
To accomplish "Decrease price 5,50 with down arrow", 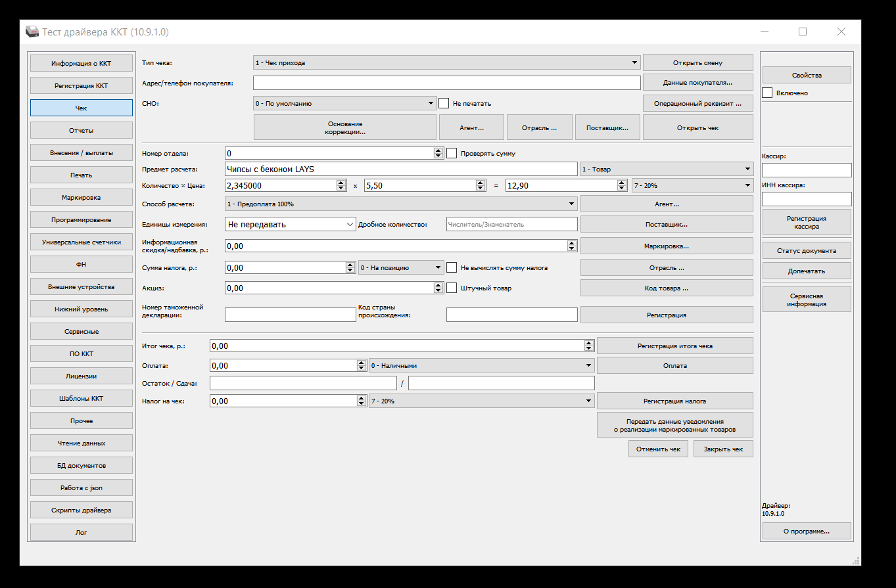I will (x=482, y=189).
